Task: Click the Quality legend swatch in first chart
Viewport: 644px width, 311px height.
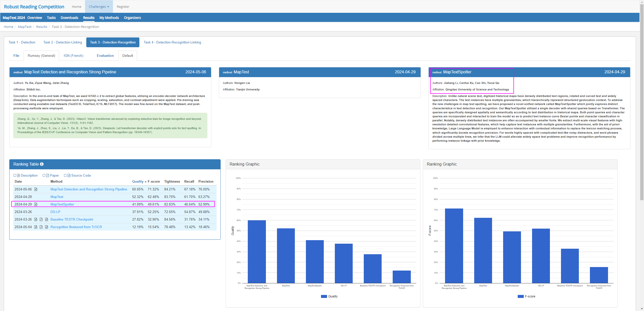Action: (324, 296)
